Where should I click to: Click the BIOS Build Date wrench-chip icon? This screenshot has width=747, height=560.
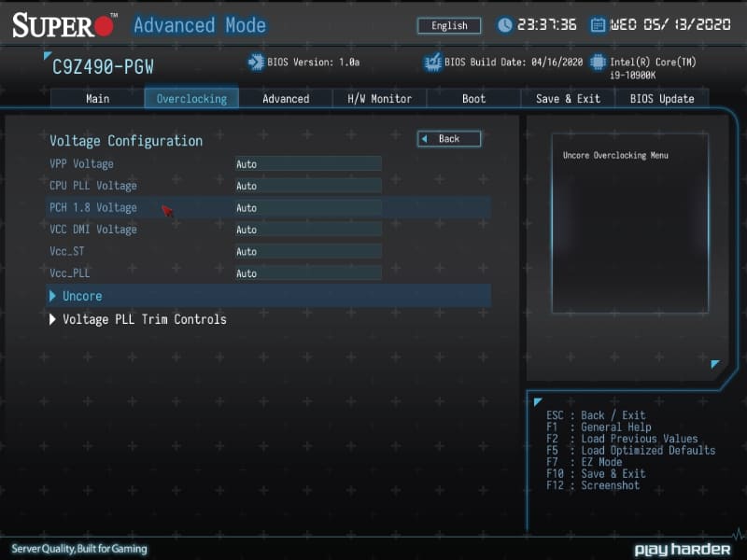pyautogui.click(x=430, y=61)
